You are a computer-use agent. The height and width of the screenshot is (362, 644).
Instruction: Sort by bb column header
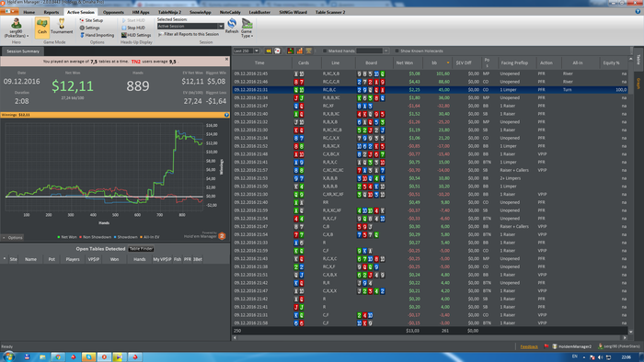tap(436, 62)
